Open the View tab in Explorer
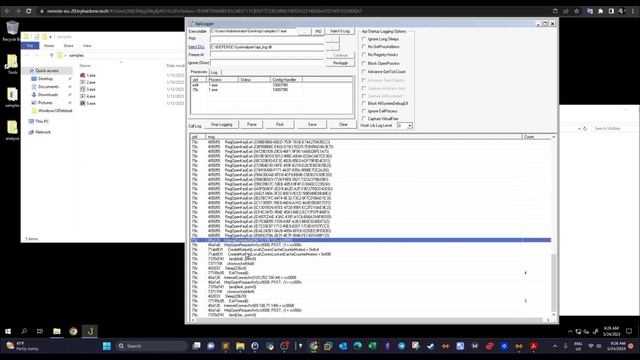 click(x=87, y=46)
